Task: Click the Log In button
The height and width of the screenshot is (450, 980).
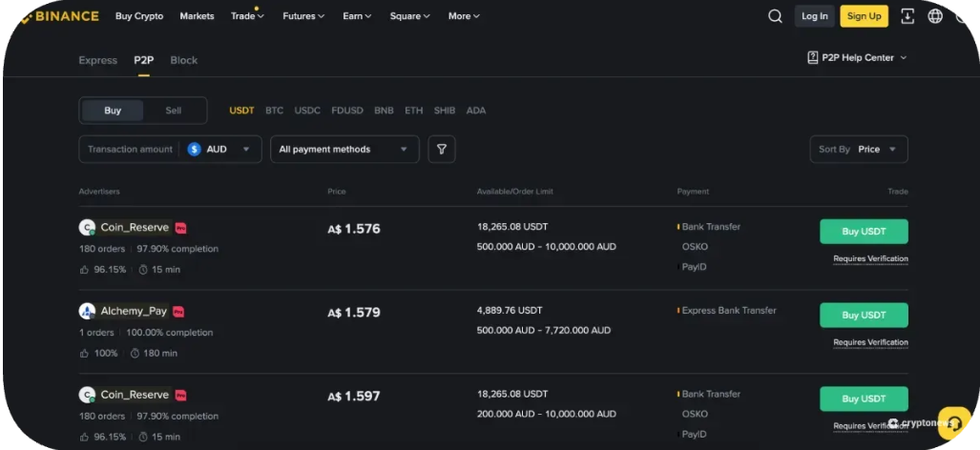Action: [814, 16]
